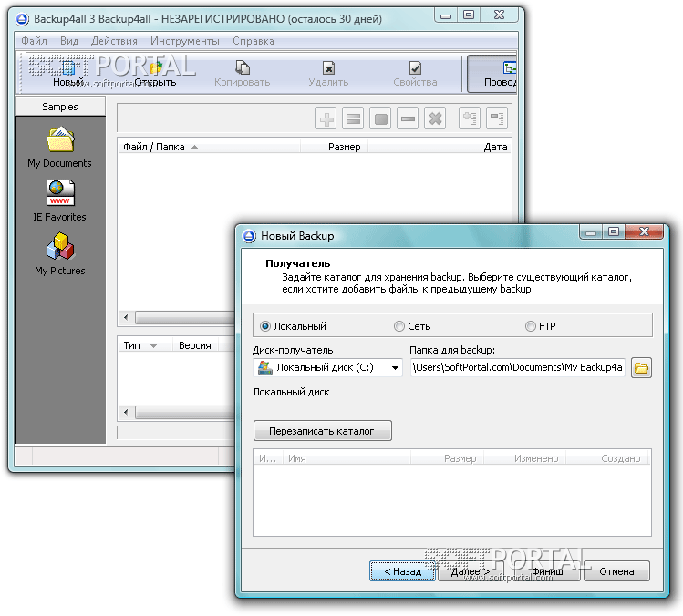
Task: Click left arrow of file list scrollbar
Action: tap(127, 317)
